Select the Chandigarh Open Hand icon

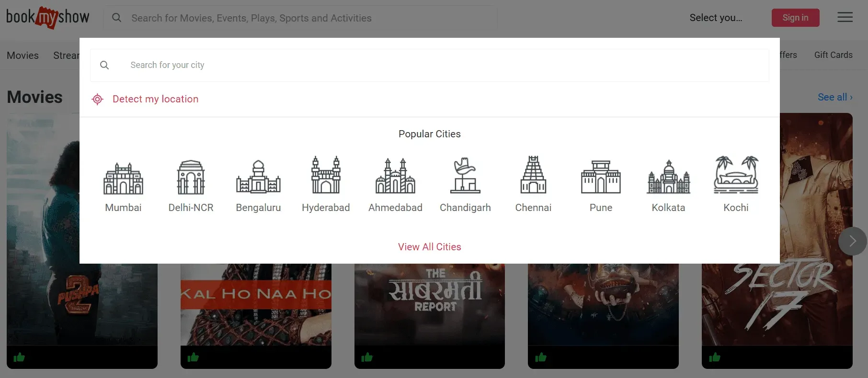[x=465, y=176]
